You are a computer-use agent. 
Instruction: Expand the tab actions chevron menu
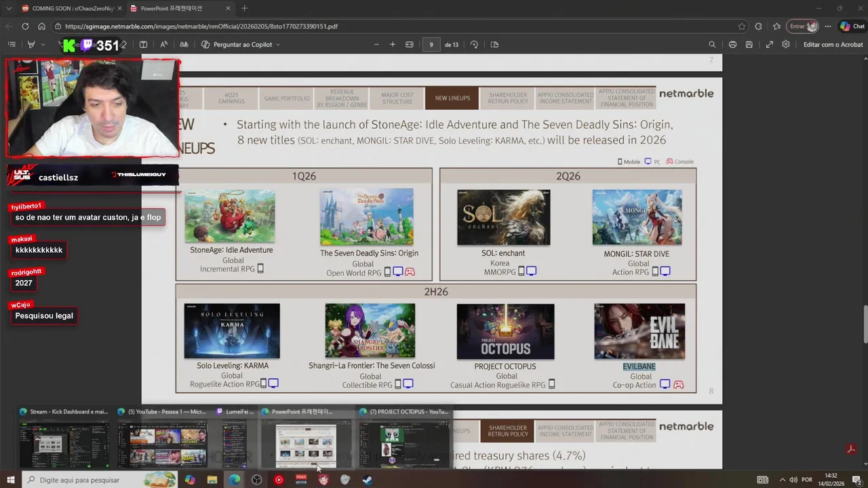pyautogui.click(x=9, y=8)
